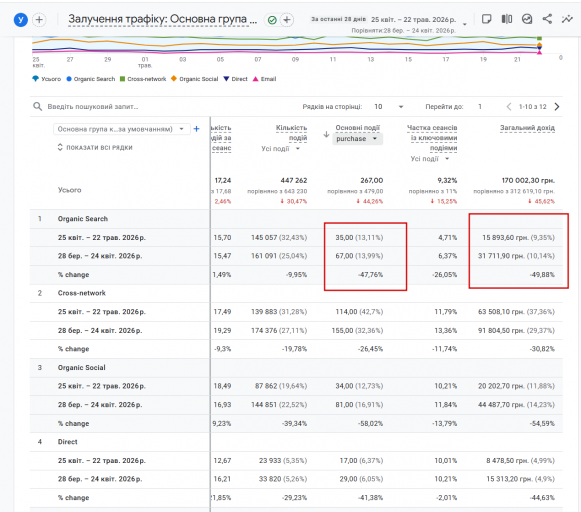Image resolution: width=581 pixels, height=512 pixels.
Task: Select the Organic Search row label
Action: pos(83,219)
